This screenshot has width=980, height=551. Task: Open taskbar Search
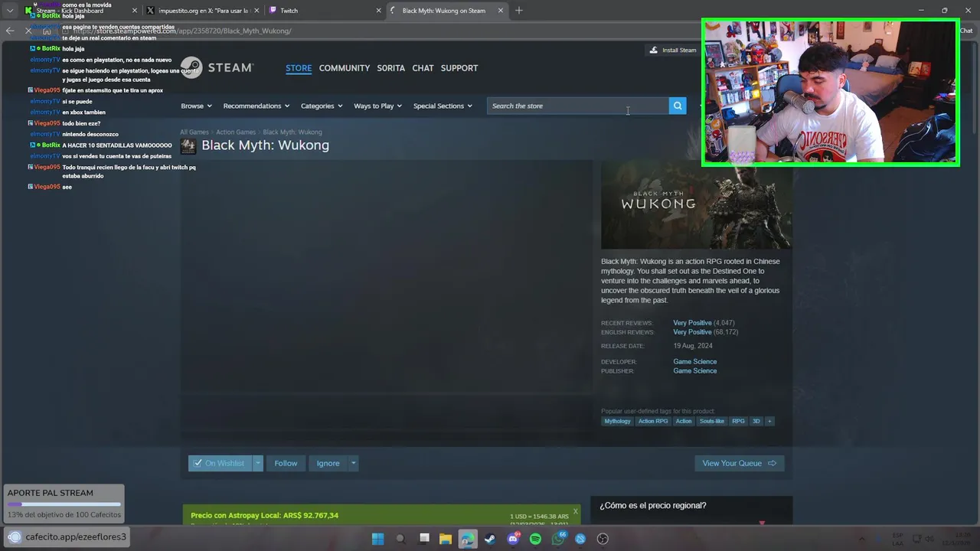400,539
